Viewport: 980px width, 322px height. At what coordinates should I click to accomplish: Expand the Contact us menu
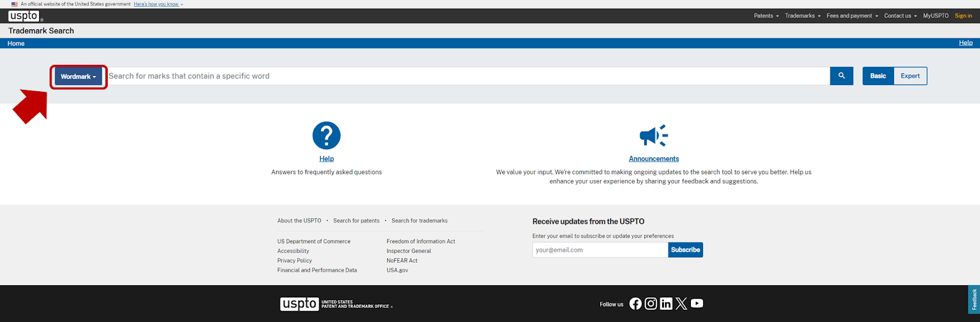(900, 16)
